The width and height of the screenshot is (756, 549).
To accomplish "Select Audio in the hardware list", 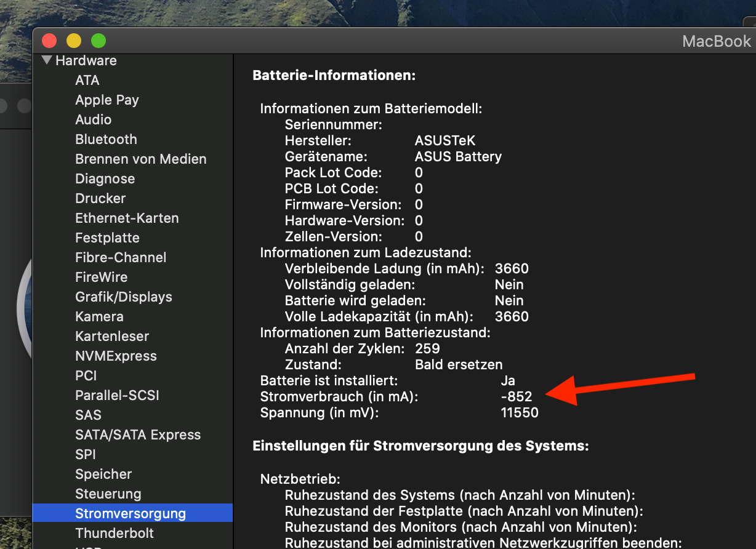I will click(93, 119).
